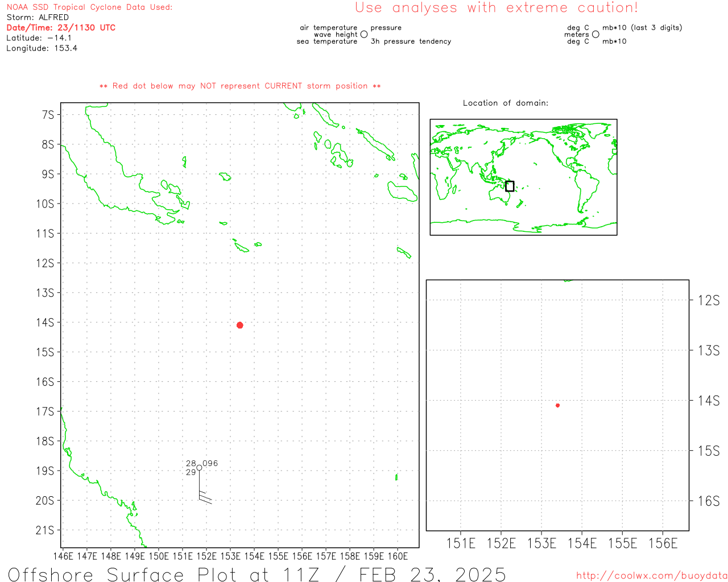
Task: Click the 'Location of domain:' label
Action: [x=506, y=103]
